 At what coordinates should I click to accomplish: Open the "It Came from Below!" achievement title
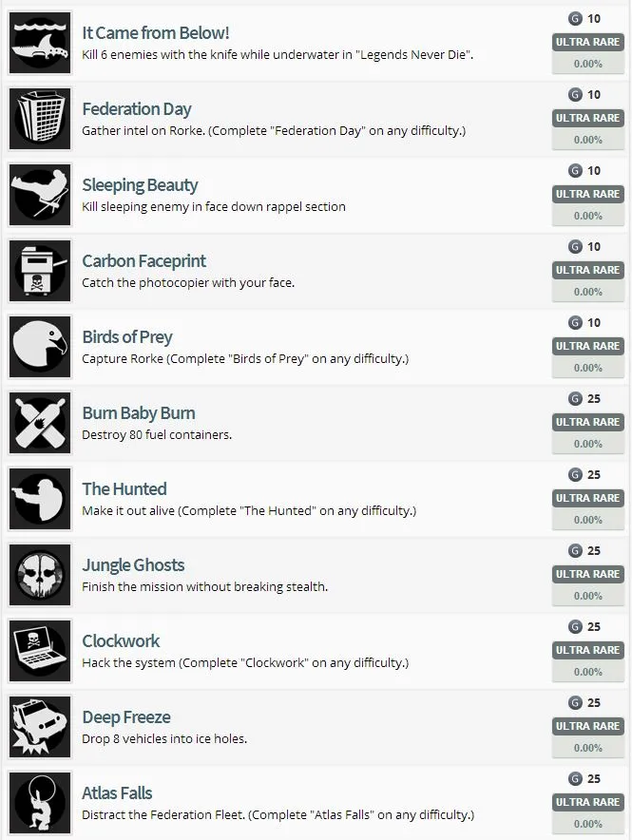[x=156, y=33]
